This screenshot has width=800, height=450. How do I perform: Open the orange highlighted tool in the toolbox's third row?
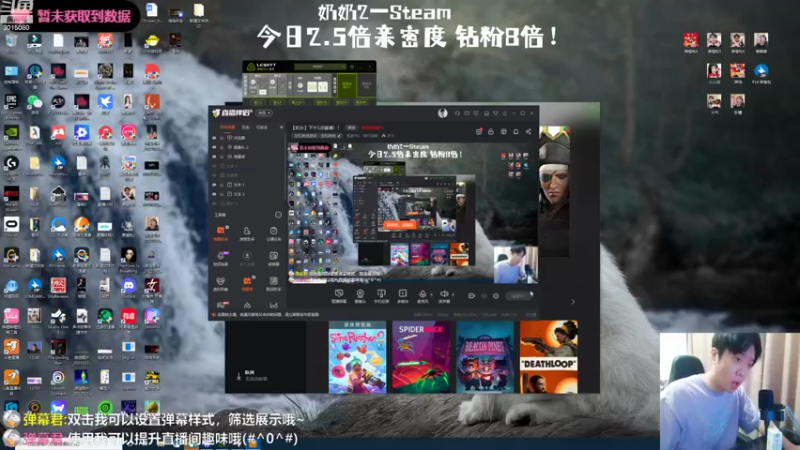(247, 284)
